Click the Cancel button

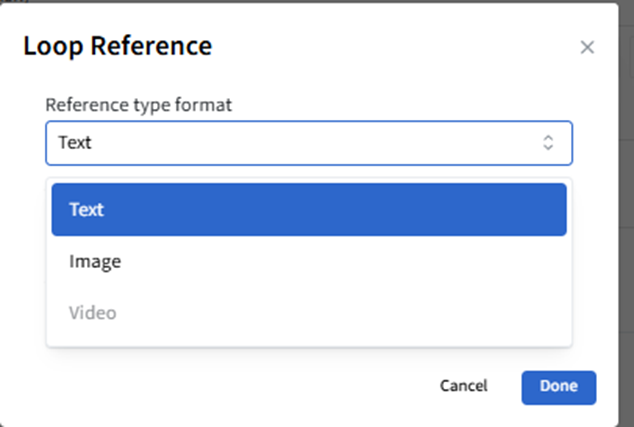click(x=463, y=386)
